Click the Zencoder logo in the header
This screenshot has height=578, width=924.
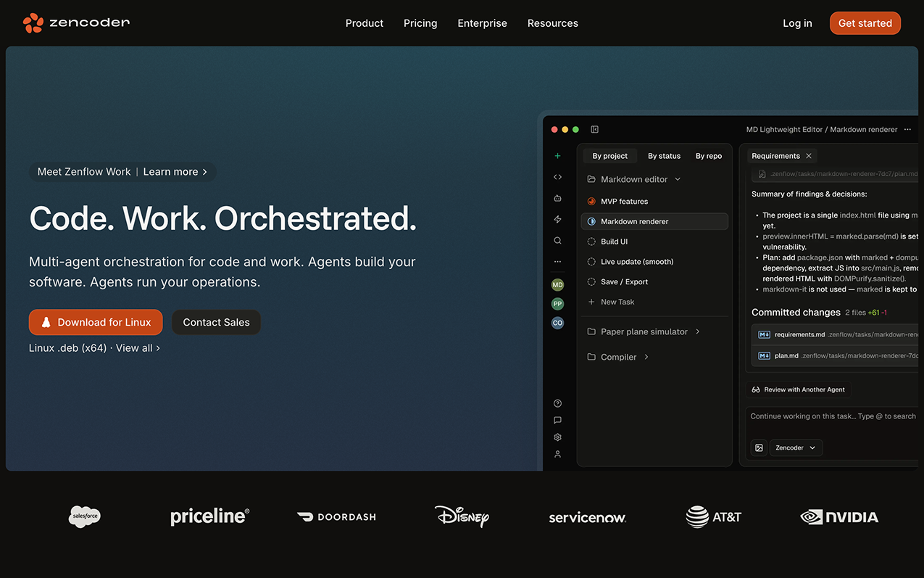pyautogui.click(x=76, y=23)
